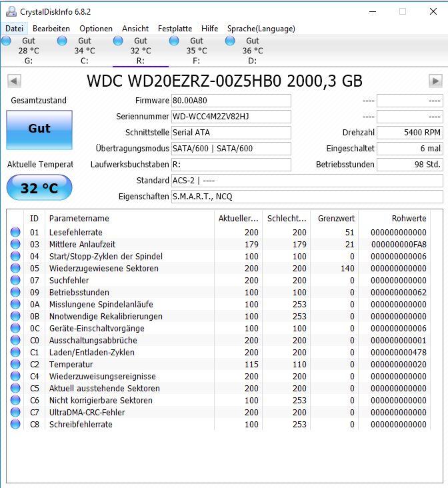Go to next disk with right arrow
The width and height of the screenshot is (448, 488).
tap(435, 81)
